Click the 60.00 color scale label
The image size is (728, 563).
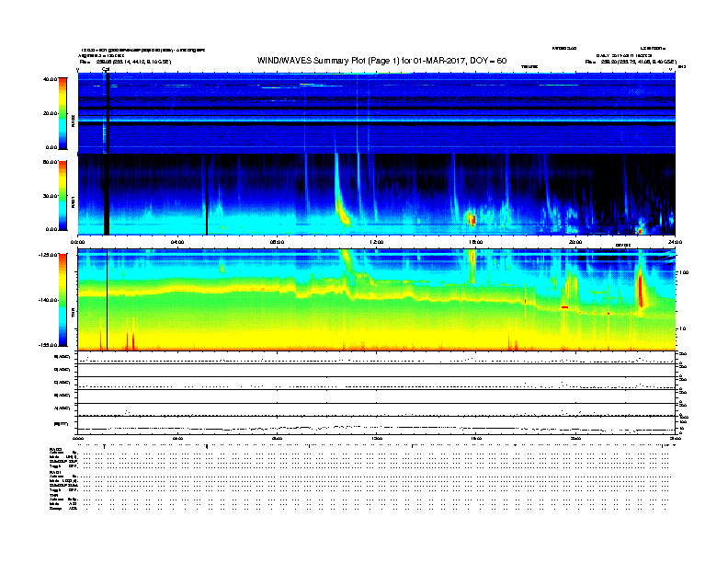pyautogui.click(x=50, y=162)
